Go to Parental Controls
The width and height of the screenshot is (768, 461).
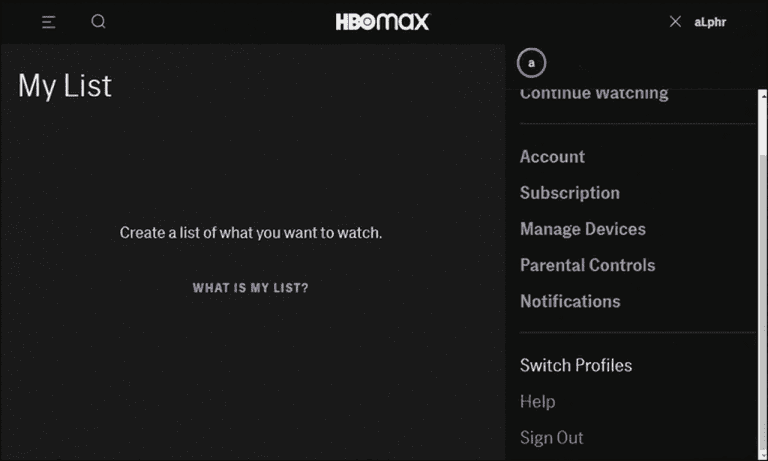point(587,265)
